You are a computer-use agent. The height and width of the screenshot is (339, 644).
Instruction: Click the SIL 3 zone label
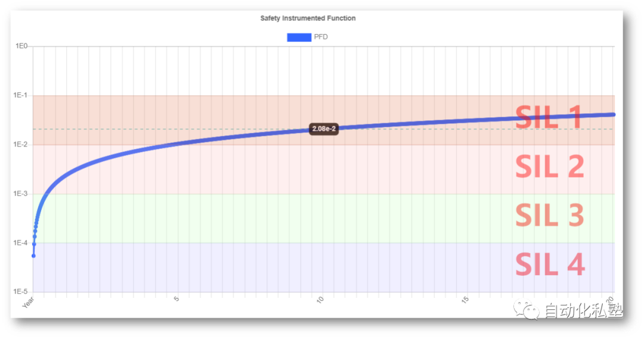[x=550, y=215]
